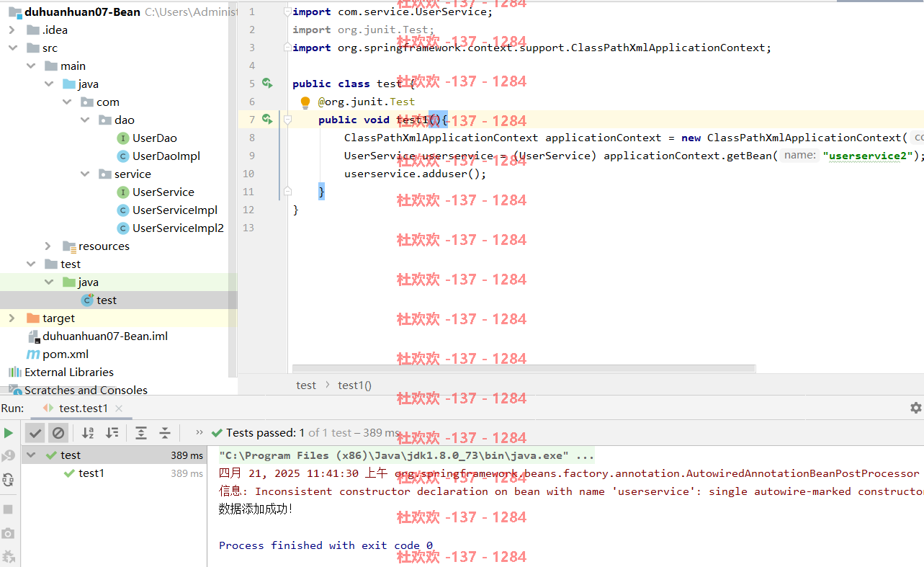Collapse the test node in Run results
The image size is (924, 567).
point(32,455)
